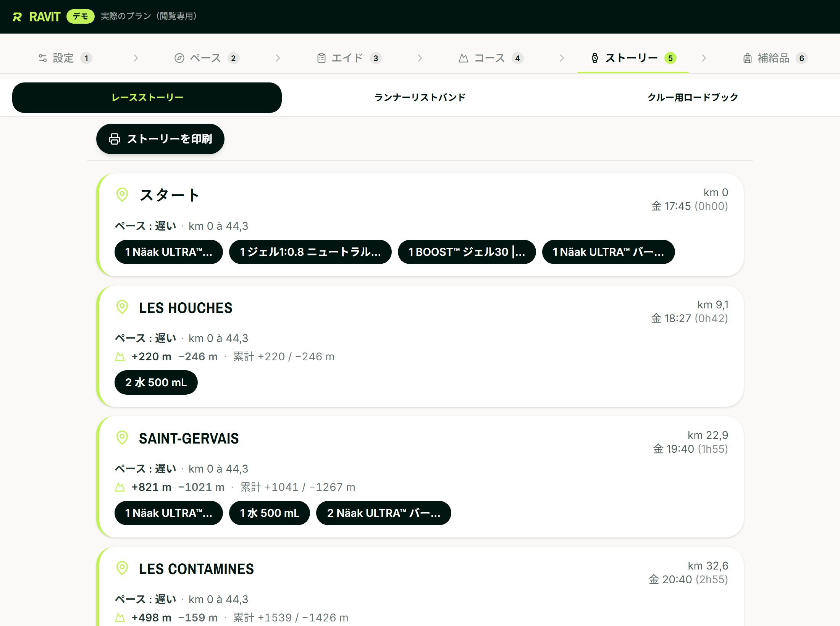840x626 pixels.
Task: Click the watch icon beside ストーリー
Action: (595, 58)
